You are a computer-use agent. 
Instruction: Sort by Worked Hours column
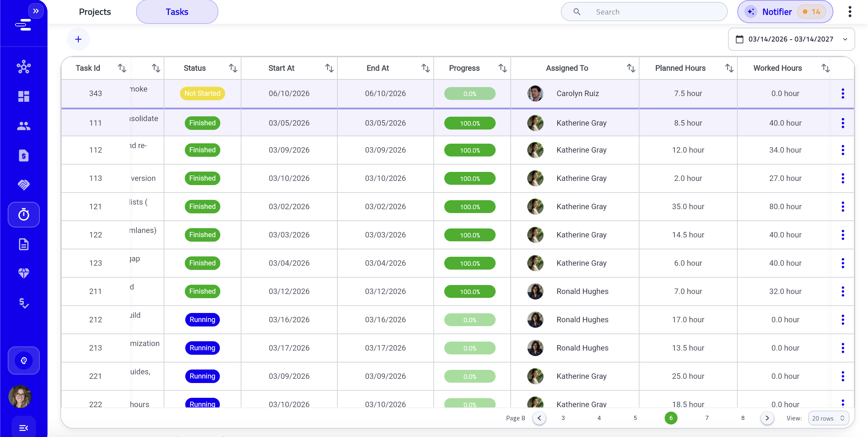pos(825,68)
